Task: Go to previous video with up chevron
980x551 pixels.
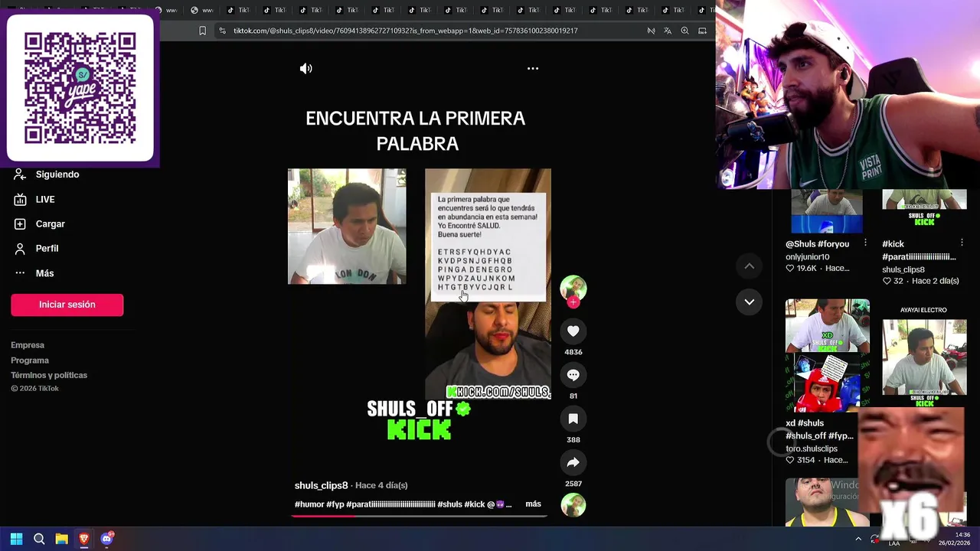Action: pyautogui.click(x=750, y=266)
